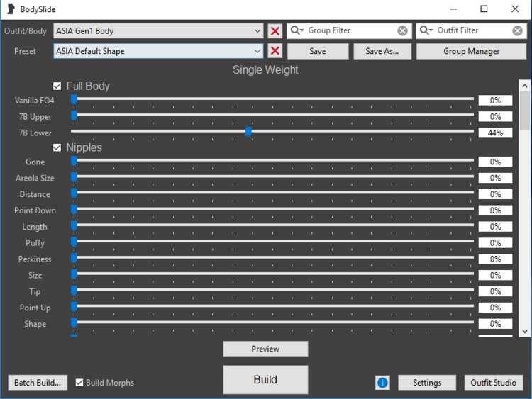Click the 7B Lower slider label
Viewport: 532px width, 399px height.
(35, 133)
